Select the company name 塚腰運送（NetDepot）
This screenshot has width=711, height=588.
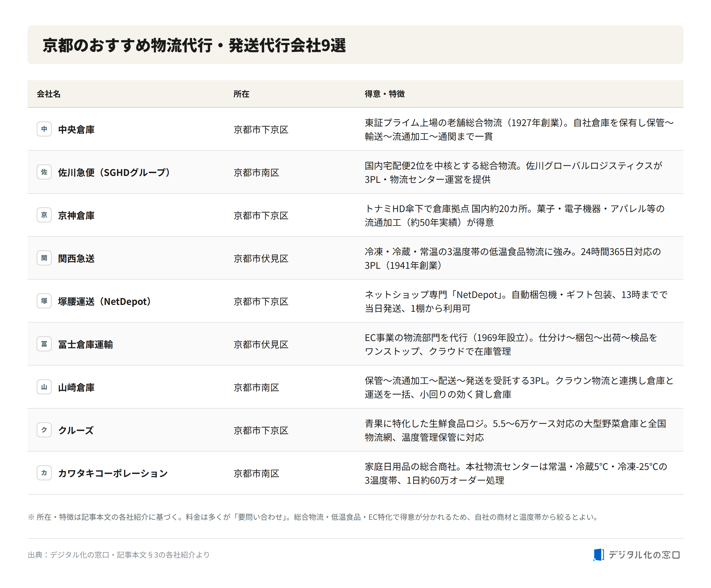[x=105, y=301]
